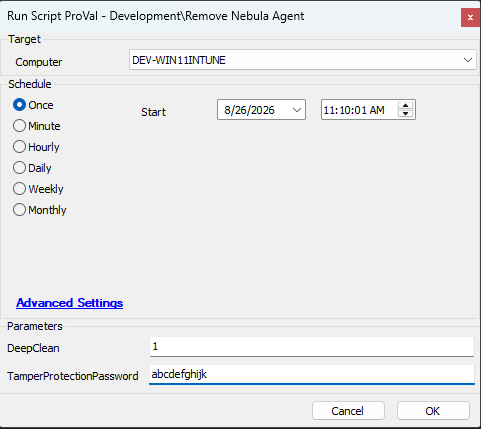Image resolution: width=481 pixels, height=429 pixels.
Task: Increase start time with up arrow
Action: click(x=405, y=106)
